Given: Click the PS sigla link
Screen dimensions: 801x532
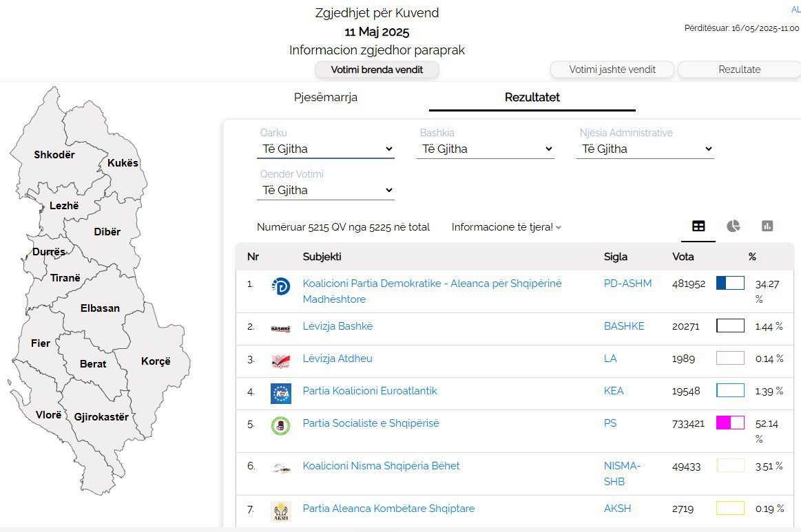Looking at the screenshot, I should (x=610, y=423).
